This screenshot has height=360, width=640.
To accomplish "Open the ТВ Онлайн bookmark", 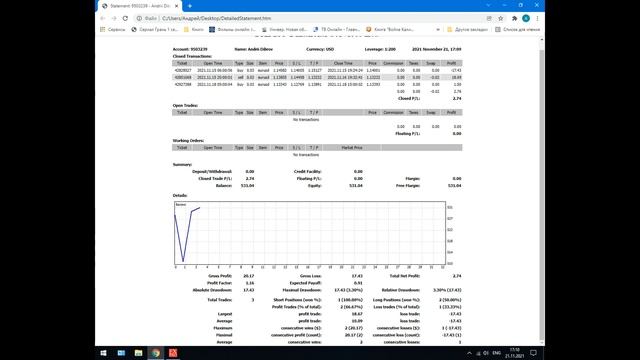I will (336, 29).
